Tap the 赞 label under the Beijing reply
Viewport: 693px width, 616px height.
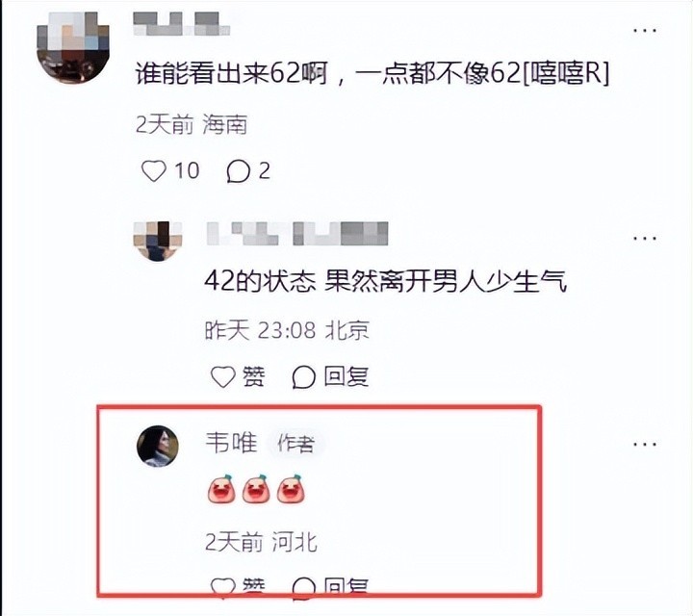point(254,377)
